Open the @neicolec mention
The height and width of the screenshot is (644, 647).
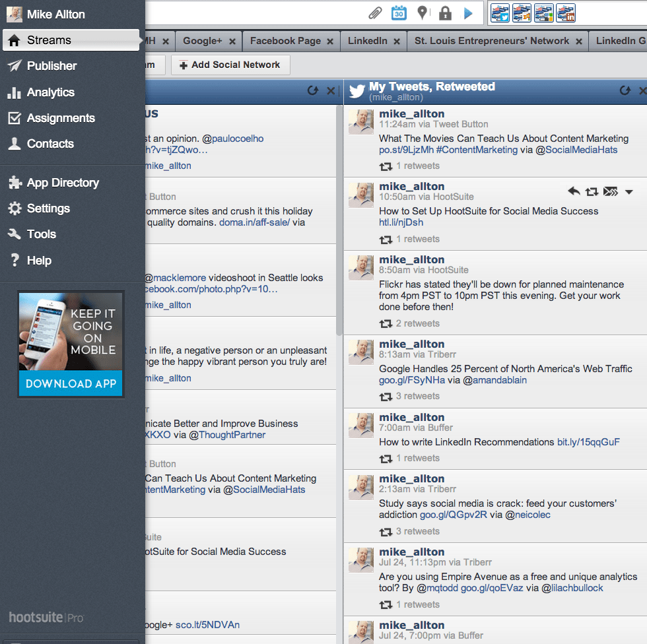528,515
